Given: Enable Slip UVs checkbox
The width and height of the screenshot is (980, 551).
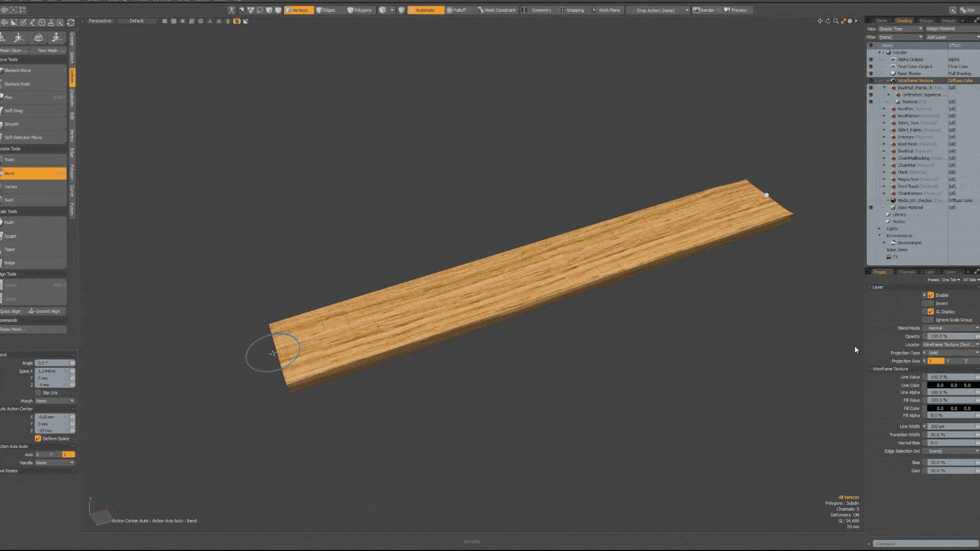Looking at the screenshot, I should 38,393.
